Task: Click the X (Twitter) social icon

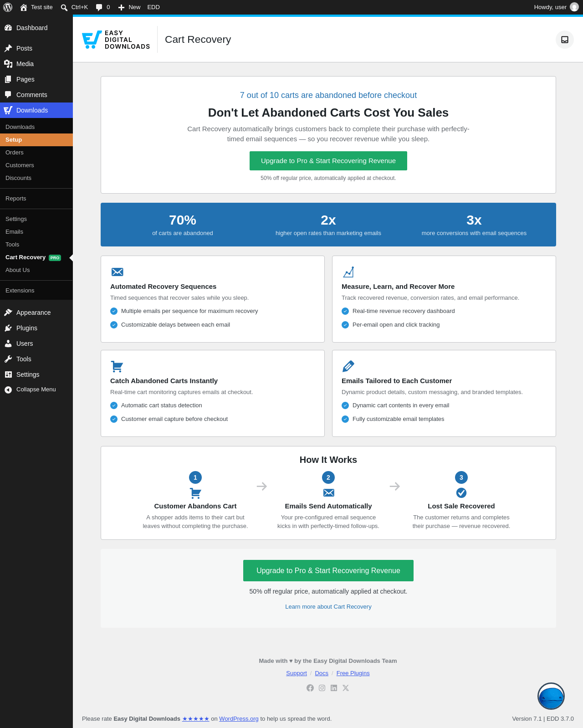Action: (346, 688)
